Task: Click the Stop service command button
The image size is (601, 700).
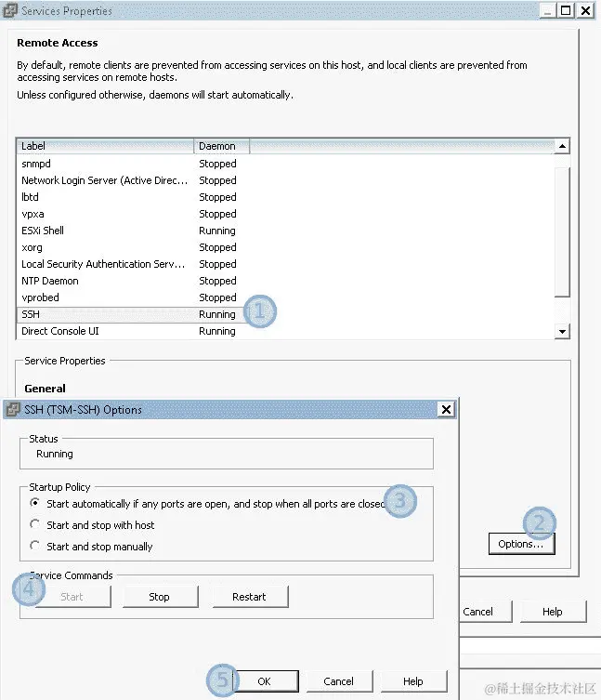Action: click(x=160, y=597)
